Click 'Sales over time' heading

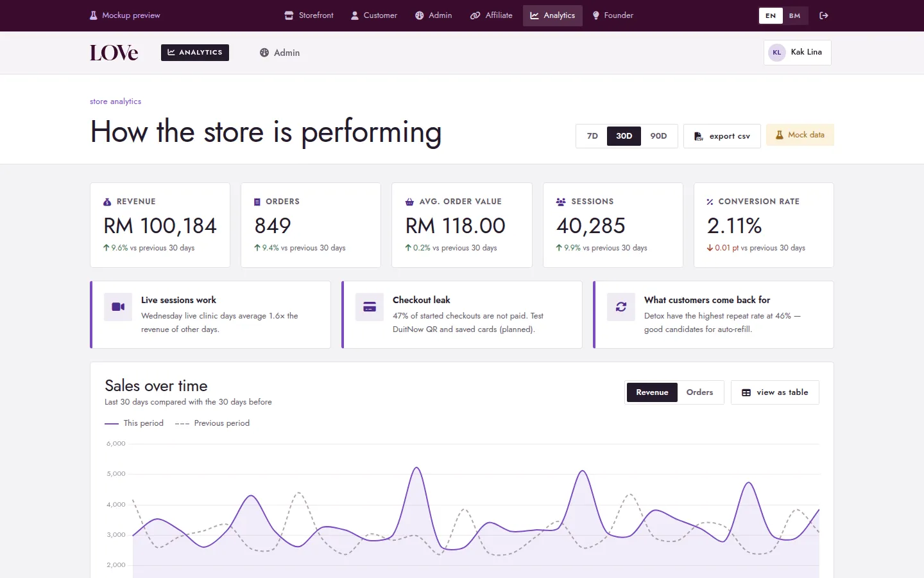click(156, 386)
